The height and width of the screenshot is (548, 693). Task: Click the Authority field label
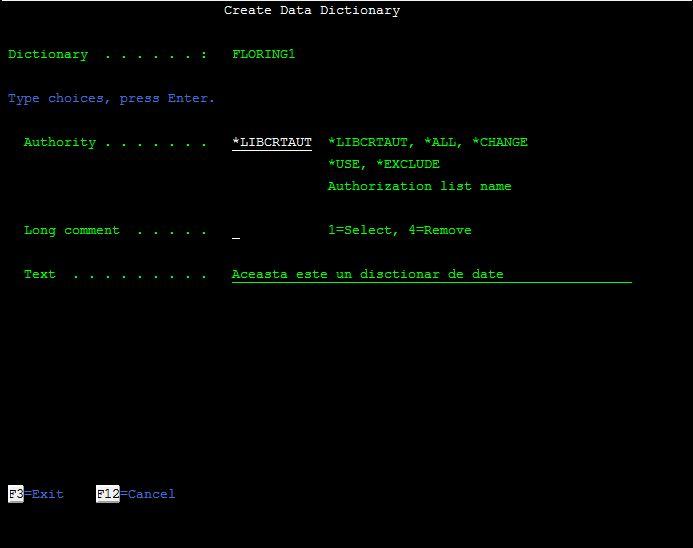pyautogui.click(x=59, y=143)
